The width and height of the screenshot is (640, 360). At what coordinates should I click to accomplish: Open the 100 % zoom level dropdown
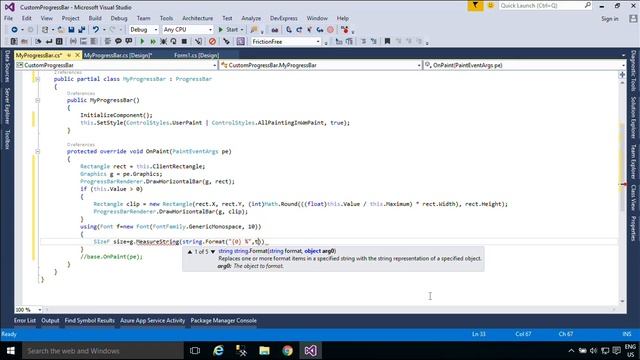click(x=29, y=310)
